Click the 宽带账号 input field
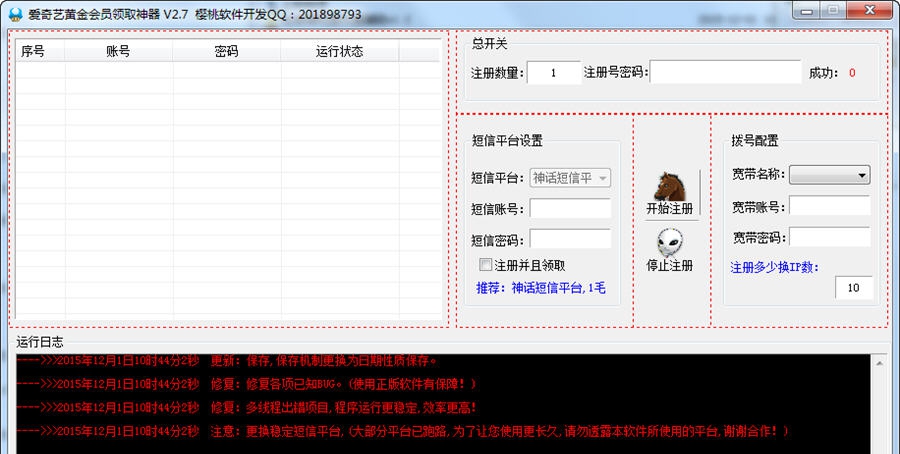Viewport: 900px width, 454px height. tap(829, 205)
